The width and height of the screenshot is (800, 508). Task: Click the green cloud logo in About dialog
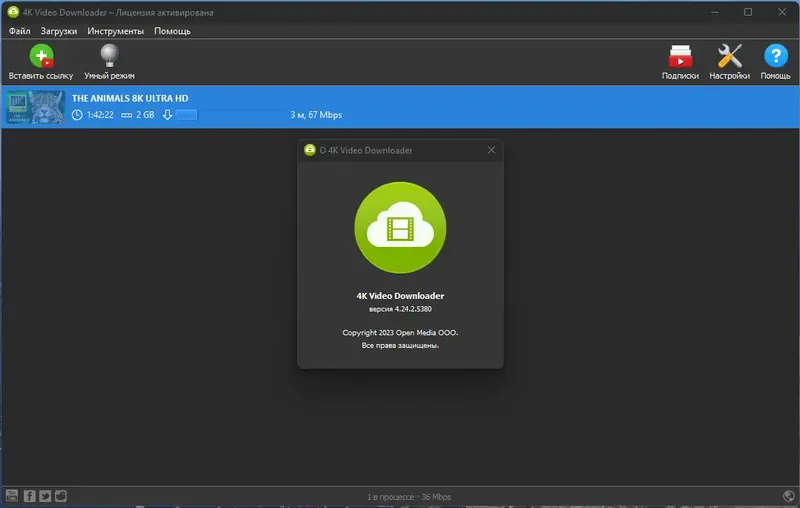401,227
